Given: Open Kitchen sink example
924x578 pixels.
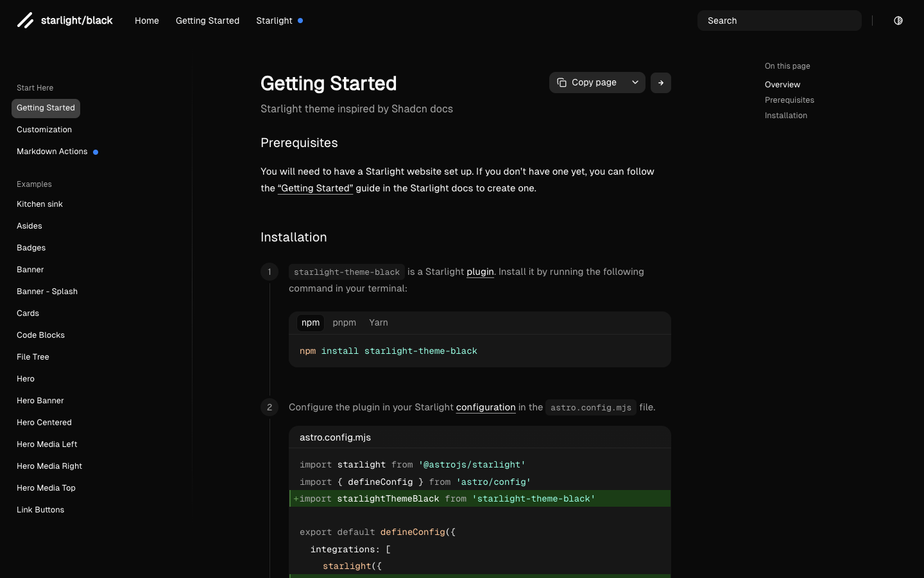Looking at the screenshot, I should coord(40,204).
